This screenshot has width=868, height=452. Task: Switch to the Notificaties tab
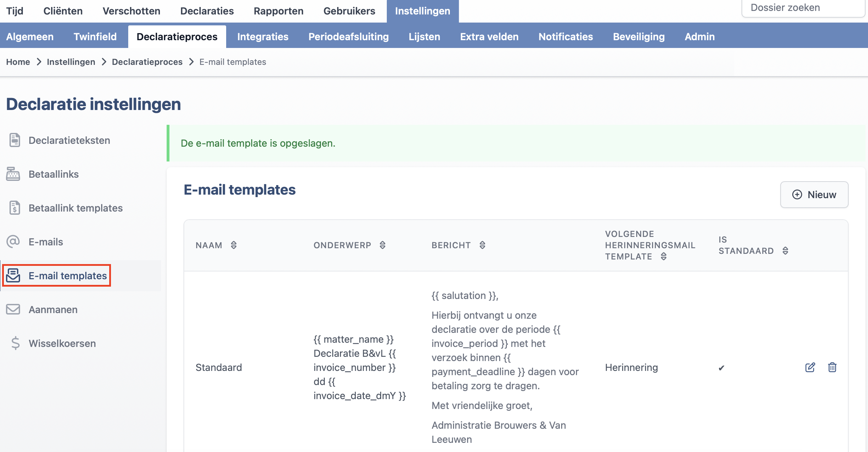(566, 37)
